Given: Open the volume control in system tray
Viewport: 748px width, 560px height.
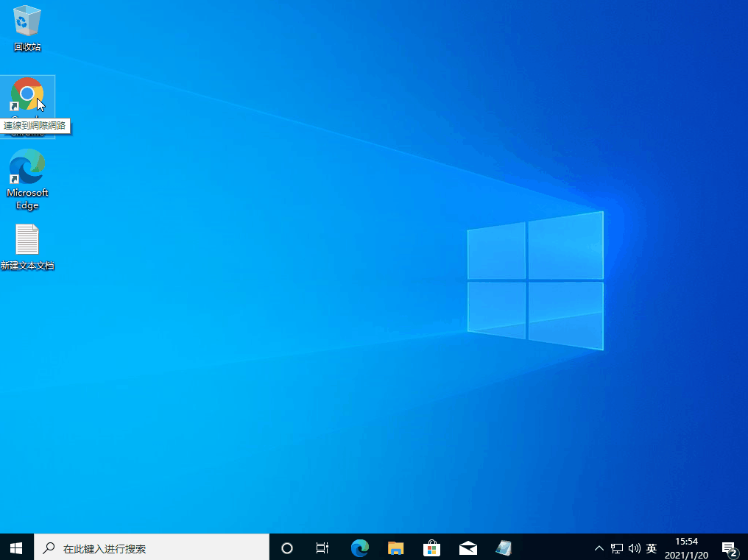Looking at the screenshot, I should point(634,548).
